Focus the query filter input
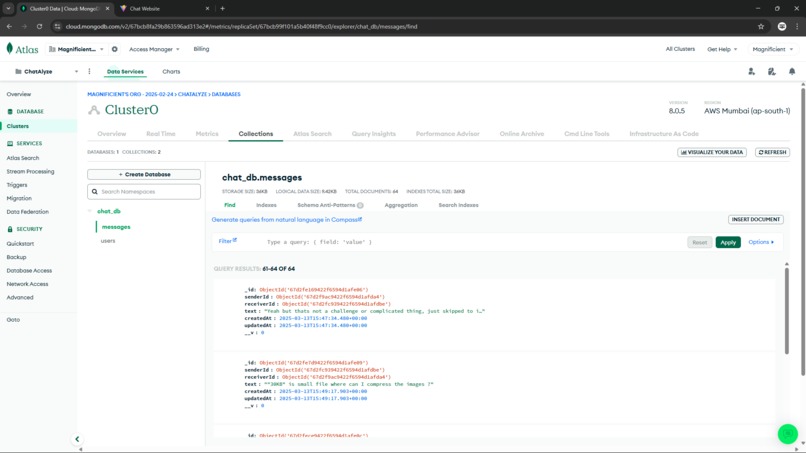This screenshot has width=806, height=453. 473,242
